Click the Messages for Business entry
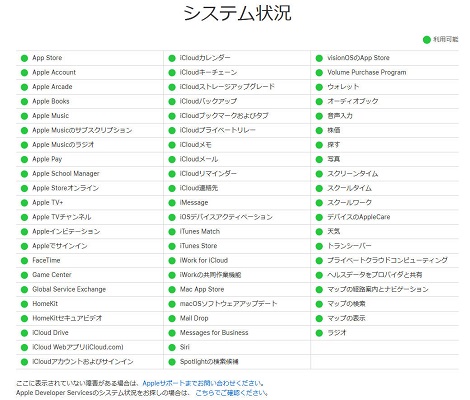Image resolution: width=470 pixels, height=400 pixels. click(x=214, y=333)
